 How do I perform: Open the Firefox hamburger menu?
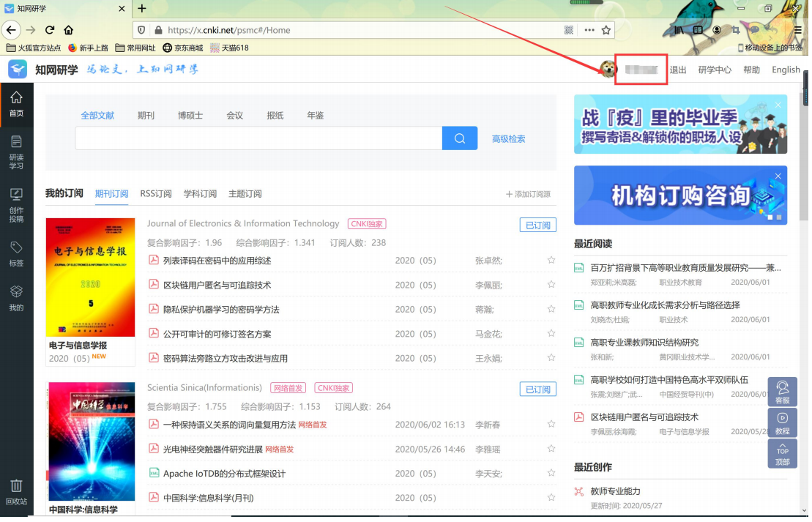pos(797,30)
